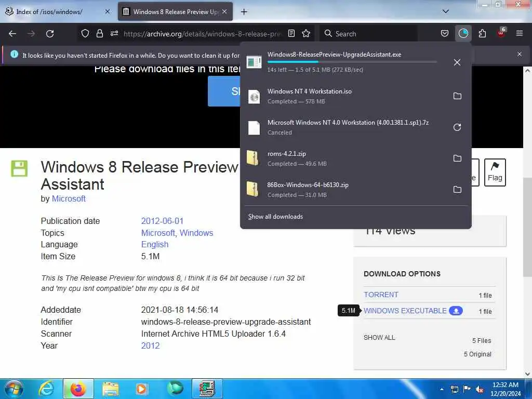Viewport: 532px width, 399px height.
Task: Open the Pocket save icon
Action: tap(445, 34)
